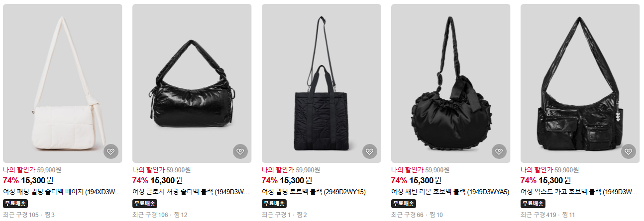This screenshot has height=221, width=644.
Task: Toggle wishlist heart on beige quilted shoulder bag
Action: tap(111, 151)
